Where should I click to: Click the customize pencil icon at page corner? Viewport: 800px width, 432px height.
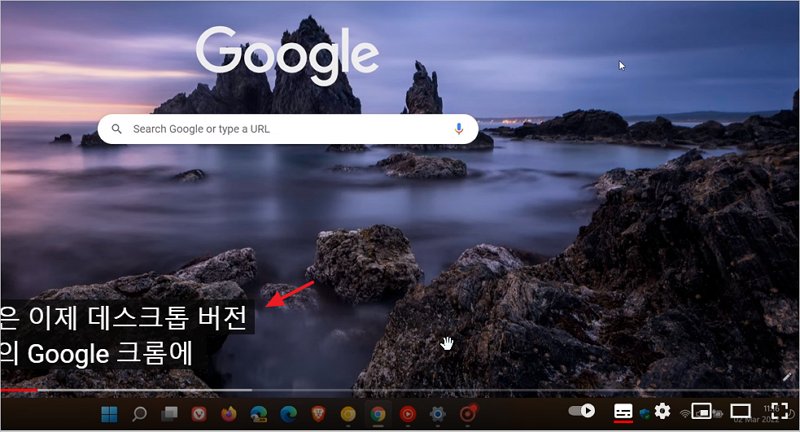coord(788,375)
